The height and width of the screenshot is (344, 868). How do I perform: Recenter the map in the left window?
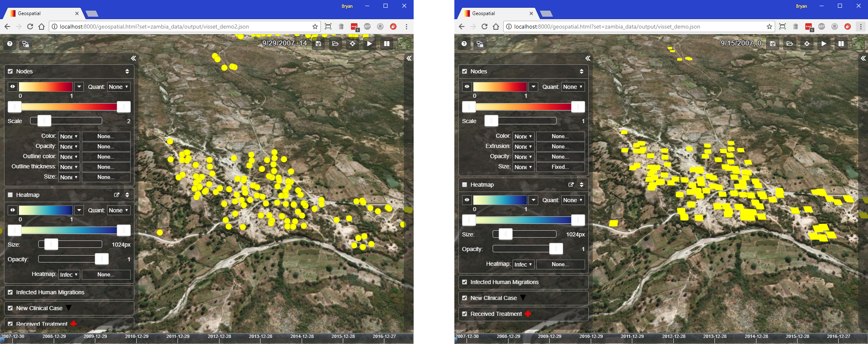353,44
